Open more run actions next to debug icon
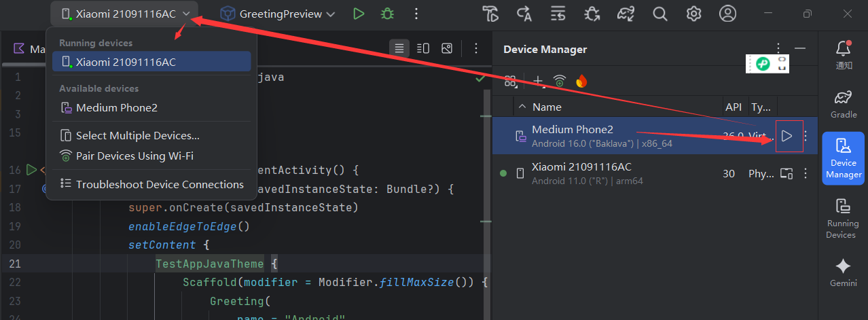Screen dimensions: 868x320 point(416,14)
